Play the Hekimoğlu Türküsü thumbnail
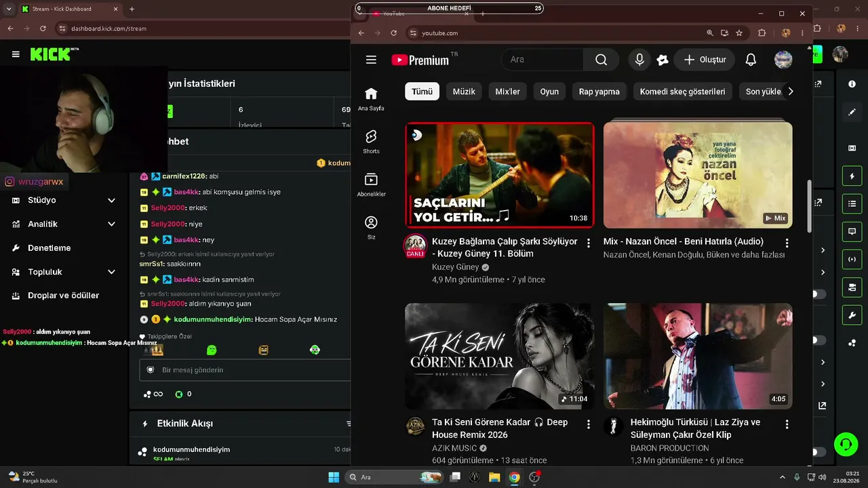Screen dimensions: 868x488 [698, 356]
